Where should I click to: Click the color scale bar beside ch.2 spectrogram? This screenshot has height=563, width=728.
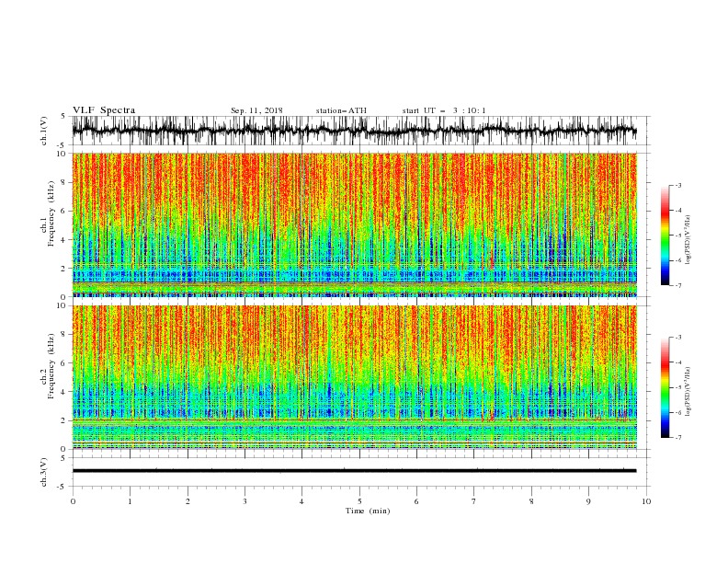[x=665, y=387]
